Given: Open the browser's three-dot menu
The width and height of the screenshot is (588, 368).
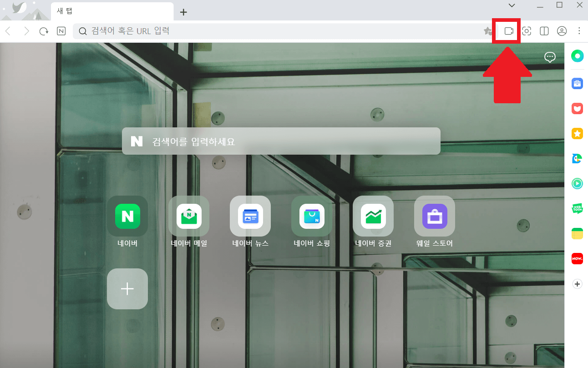Looking at the screenshot, I should click(579, 31).
